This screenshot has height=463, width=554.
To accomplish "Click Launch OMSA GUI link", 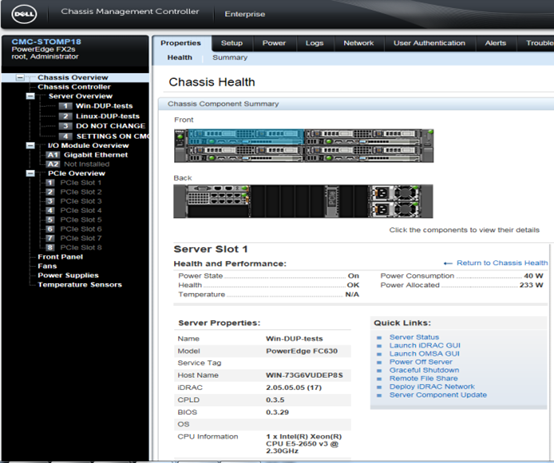I will point(424,354).
